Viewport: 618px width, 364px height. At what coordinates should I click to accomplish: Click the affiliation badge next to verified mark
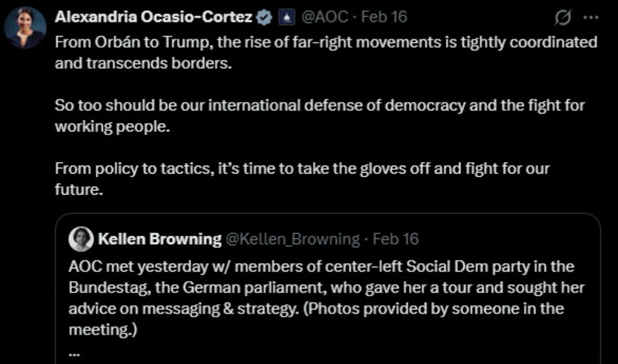tap(286, 17)
